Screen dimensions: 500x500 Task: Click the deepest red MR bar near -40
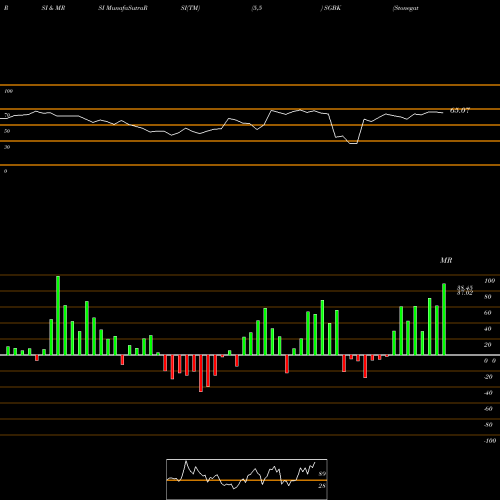click(x=201, y=373)
